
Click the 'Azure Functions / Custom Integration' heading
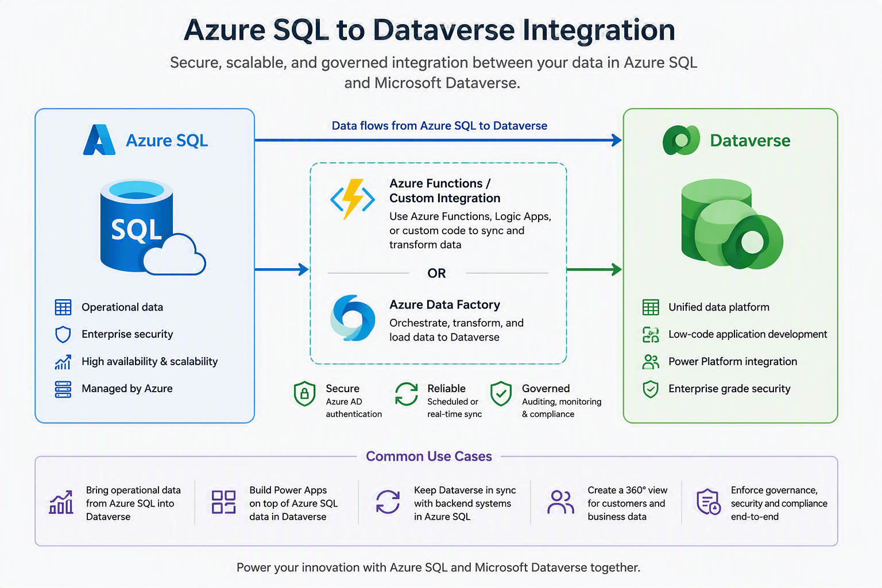(x=445, y=191)
